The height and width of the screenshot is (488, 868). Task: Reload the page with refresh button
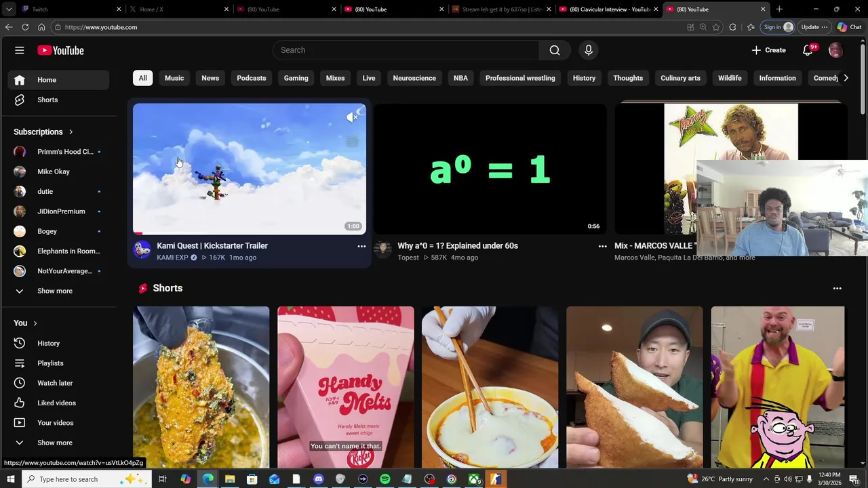[25, 27]
